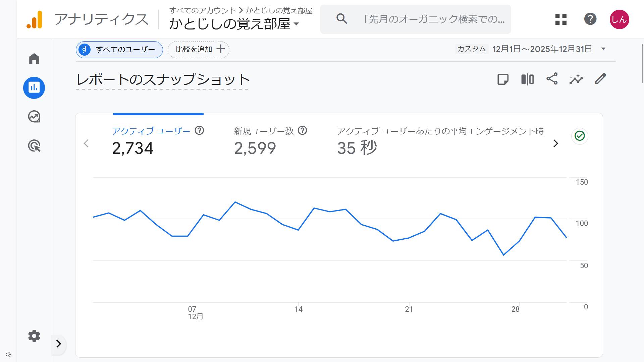Select the Reports icon in sidebar
The width and height of the screenshot is (644, 362).
coord(34,87)
